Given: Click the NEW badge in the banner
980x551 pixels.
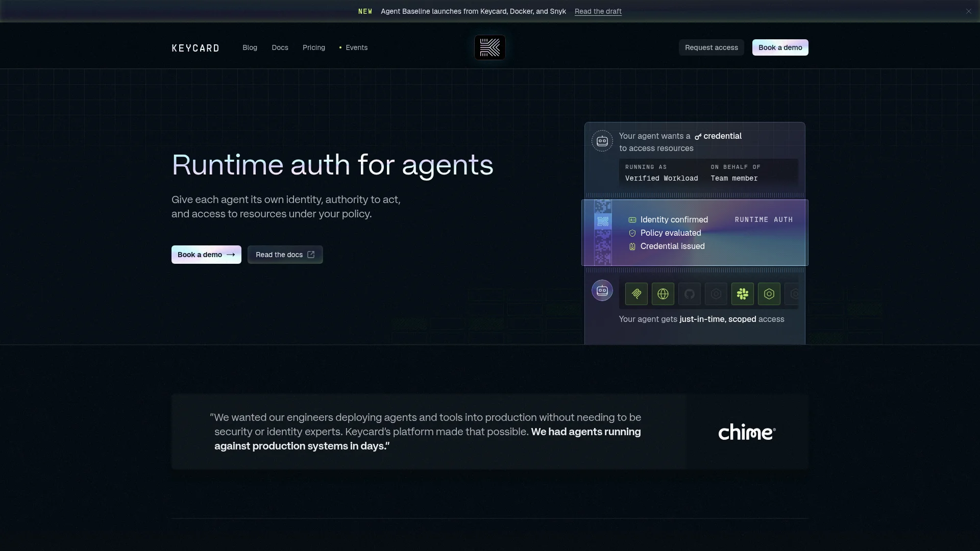Looking at the screenshot, I should pos(365,11).
